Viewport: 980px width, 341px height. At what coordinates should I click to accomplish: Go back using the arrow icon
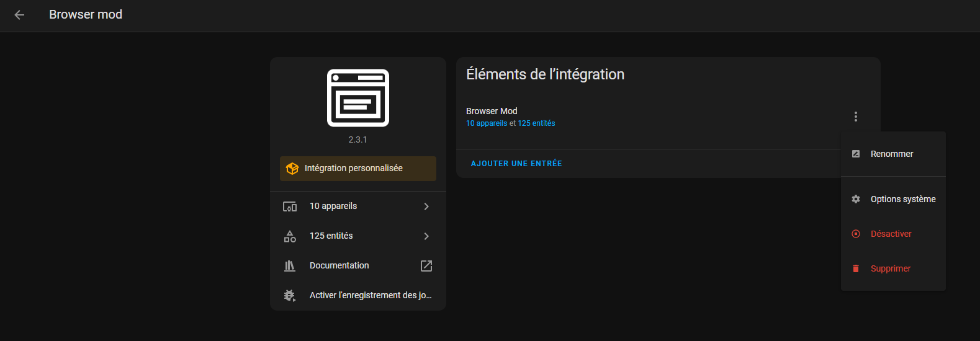[x=19, y=15]
